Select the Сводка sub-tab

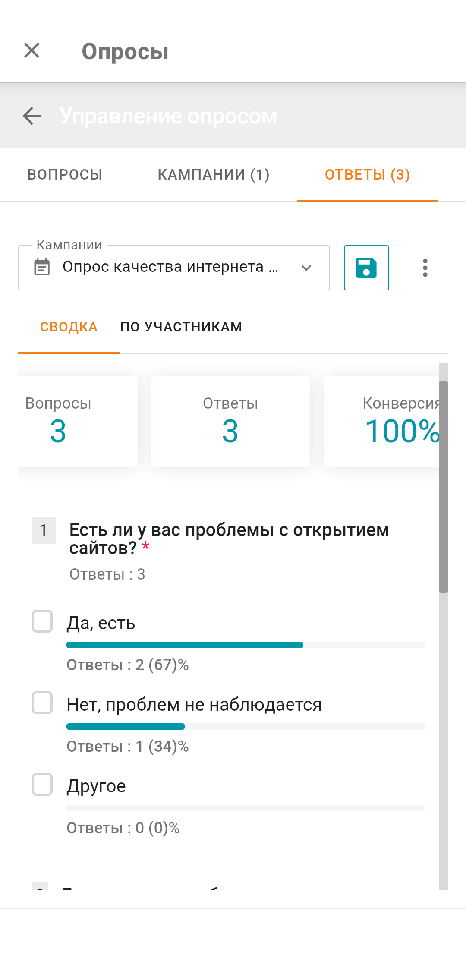(69, 327)
